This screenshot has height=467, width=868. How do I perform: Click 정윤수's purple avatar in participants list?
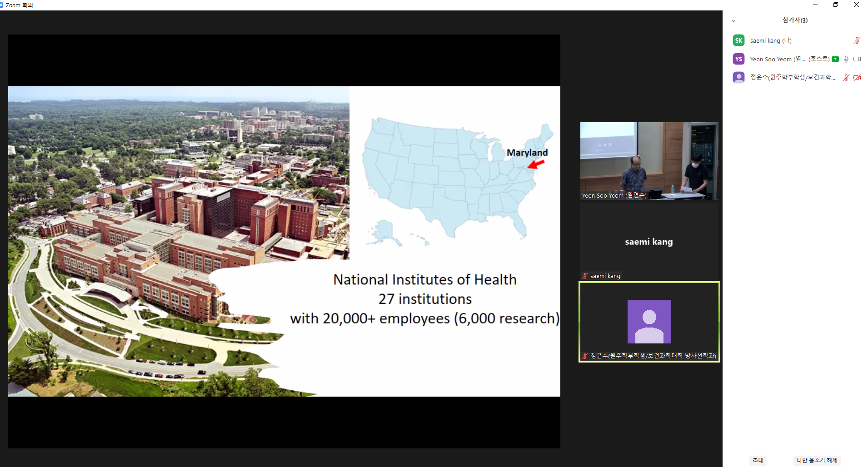738,77
